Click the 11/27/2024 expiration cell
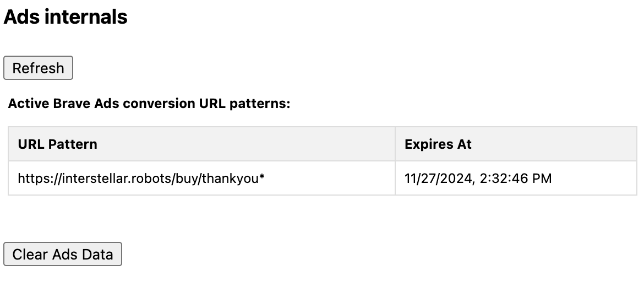 478,179
